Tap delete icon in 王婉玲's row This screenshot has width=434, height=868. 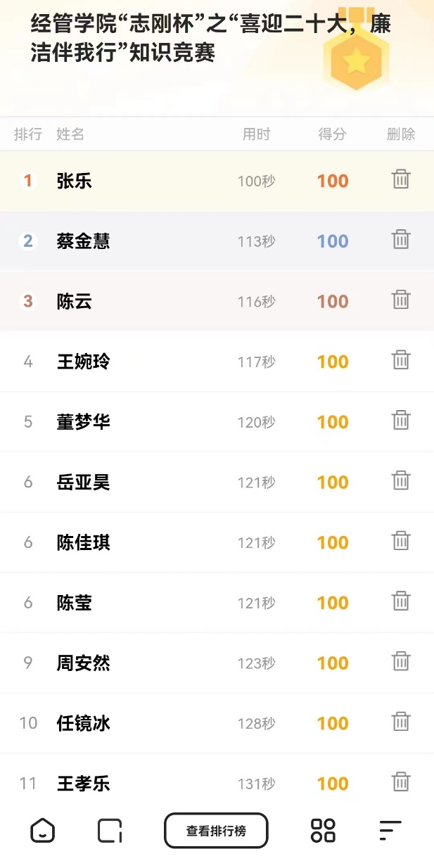pyautogui.click(x=401, y=361)
